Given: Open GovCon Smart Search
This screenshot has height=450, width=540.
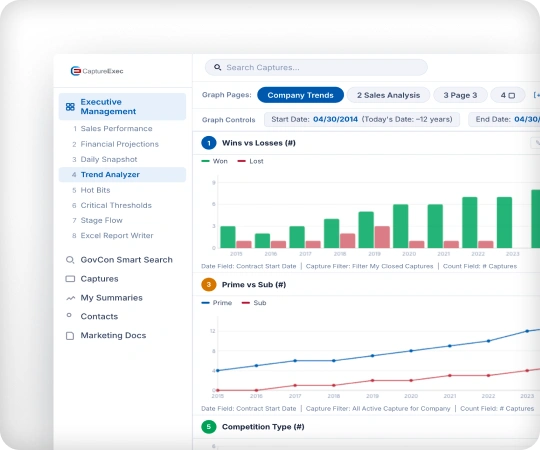Looking at the screenshot, I should click(126, 260).
